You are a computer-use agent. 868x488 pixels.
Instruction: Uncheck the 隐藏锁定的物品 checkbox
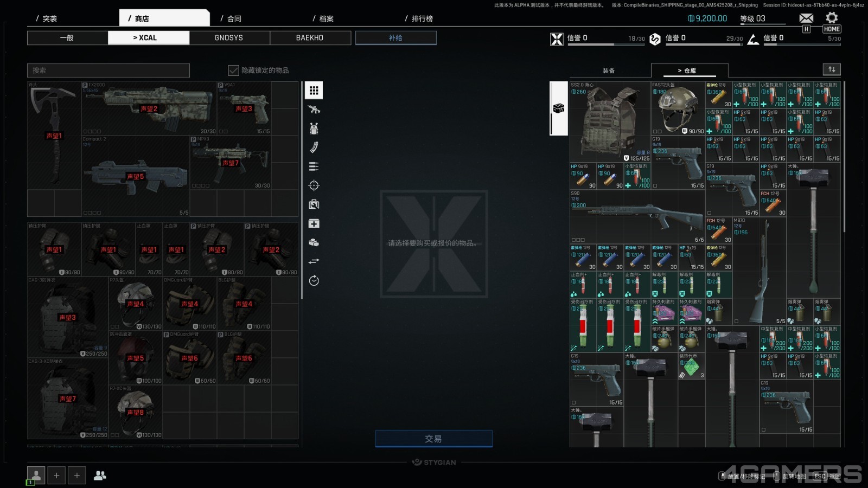[x=233, y=70]
